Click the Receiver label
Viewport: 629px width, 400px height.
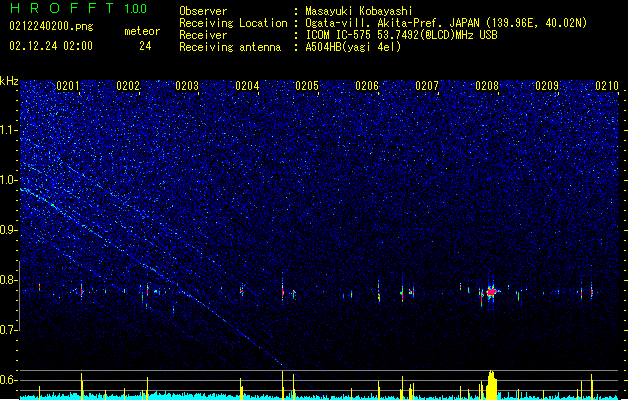pyautogui.click(x=203, y=35)
